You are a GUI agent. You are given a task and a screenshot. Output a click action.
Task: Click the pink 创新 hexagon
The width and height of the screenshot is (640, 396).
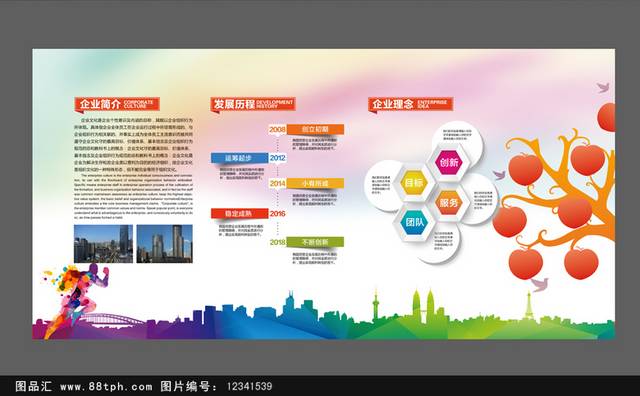[x=449, y=162]
